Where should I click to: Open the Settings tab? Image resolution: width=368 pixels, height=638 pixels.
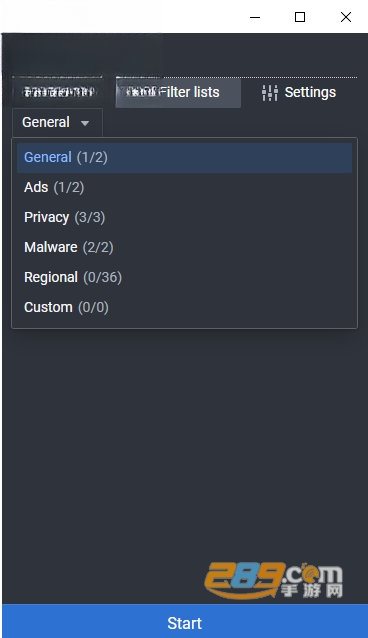point(299,92)
